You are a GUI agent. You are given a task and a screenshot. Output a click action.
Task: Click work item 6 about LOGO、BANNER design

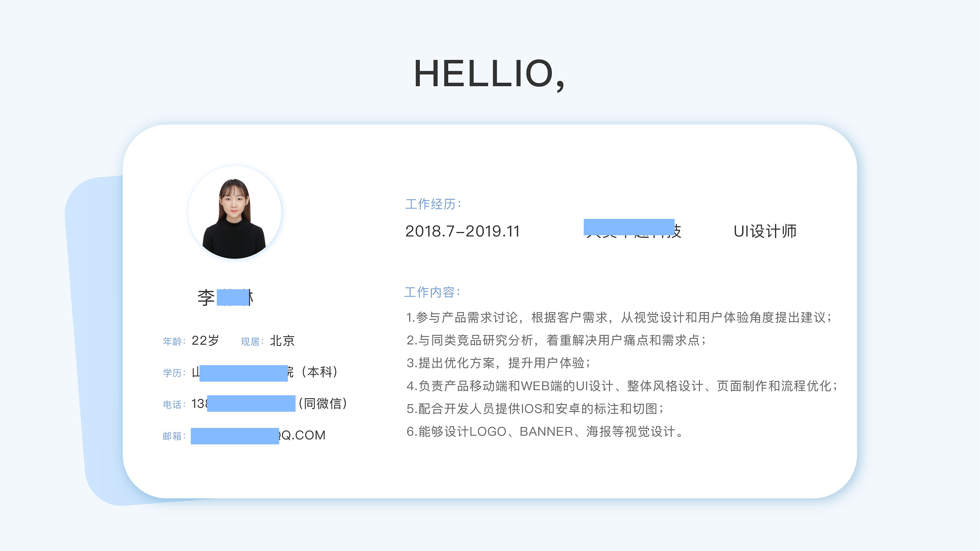[545, 432]
